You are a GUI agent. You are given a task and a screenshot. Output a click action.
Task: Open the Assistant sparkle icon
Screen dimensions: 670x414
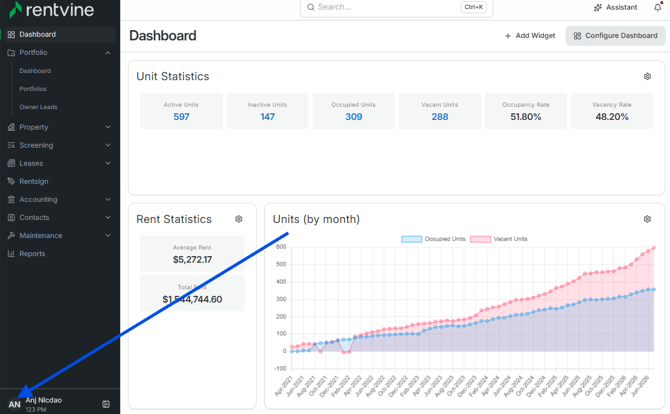point(598,7)
